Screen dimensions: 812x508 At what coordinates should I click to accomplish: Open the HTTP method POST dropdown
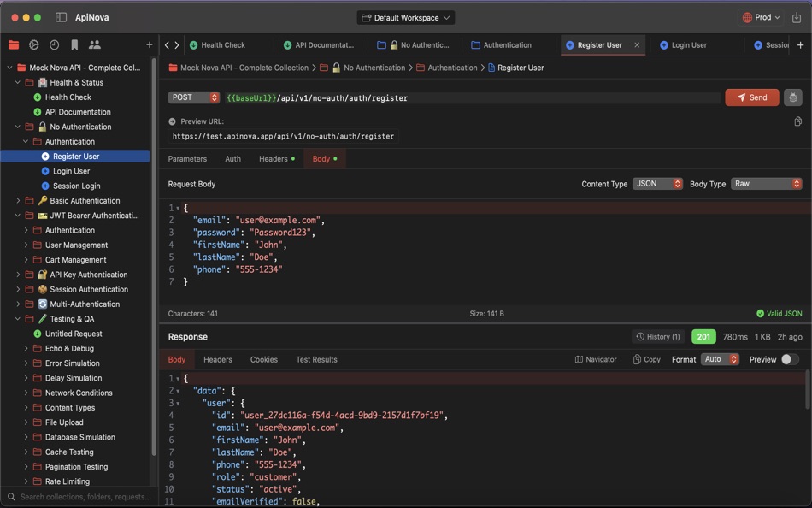pos(194,97)
